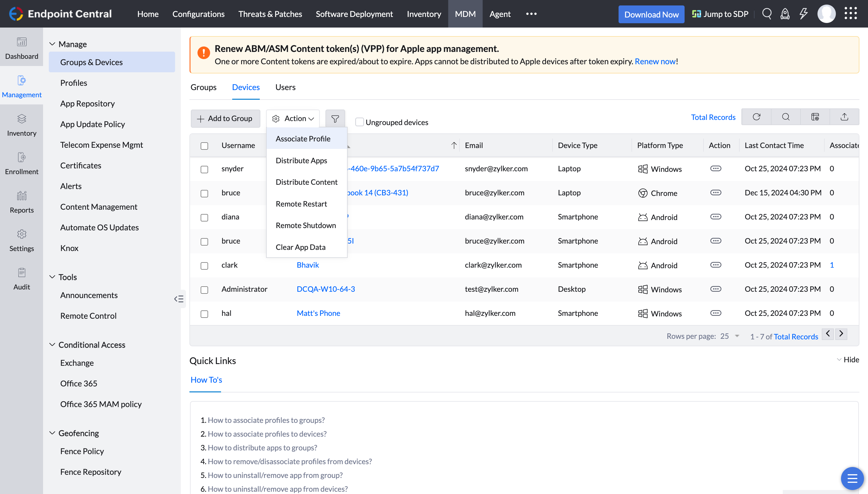Check the select-all header checkbox
Screen dimensions: 868x494
click(x=204, y=146)
